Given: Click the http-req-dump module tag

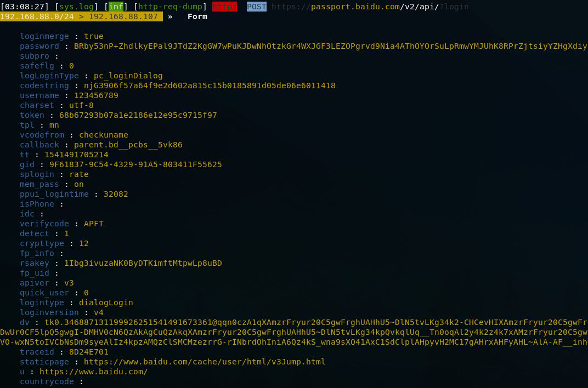Looking at the screenshot, I should point(170,7).
